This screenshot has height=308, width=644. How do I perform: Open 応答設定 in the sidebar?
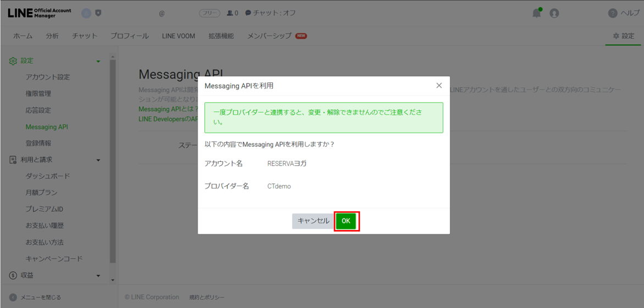coord(38,110)
